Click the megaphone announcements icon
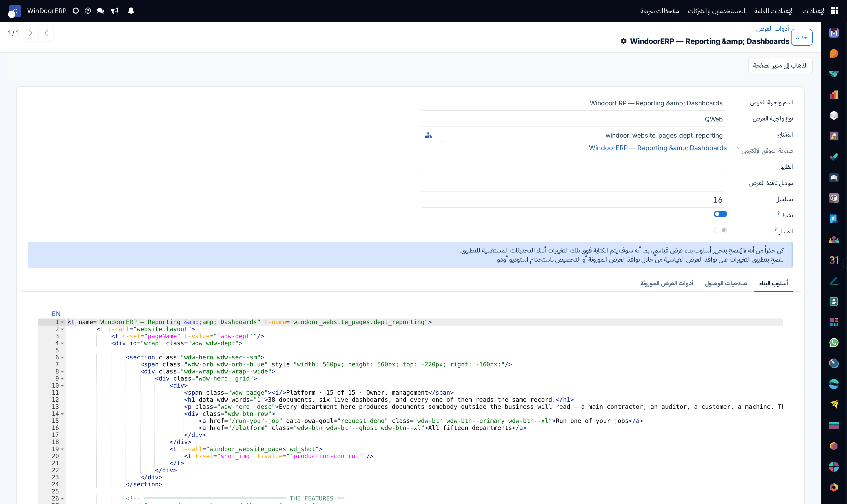Screen dimensions: 847x504 point(115,11)
